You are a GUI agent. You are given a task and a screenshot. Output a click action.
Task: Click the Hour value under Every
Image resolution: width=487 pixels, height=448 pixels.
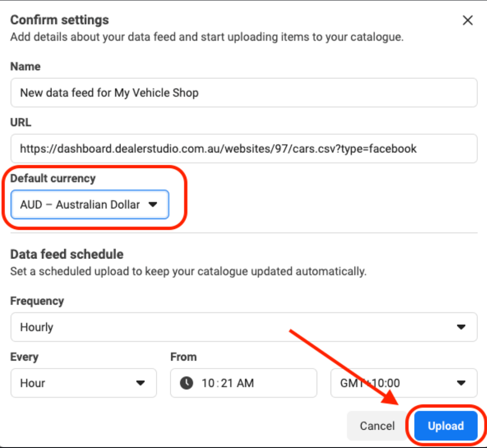(x=33, y=383)
